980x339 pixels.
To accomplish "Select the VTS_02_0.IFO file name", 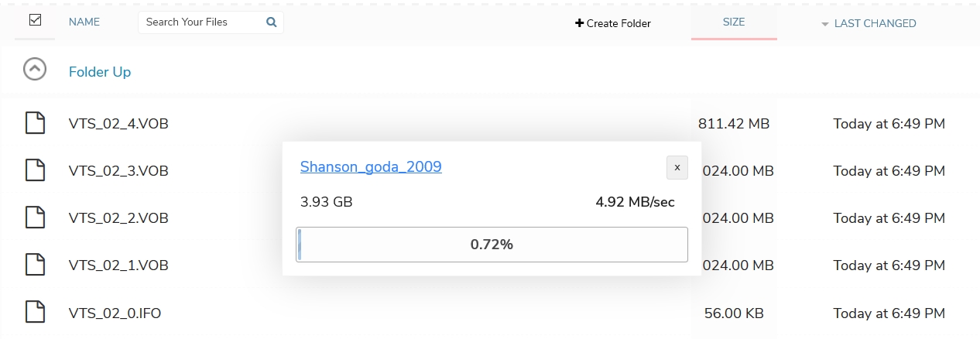I will tap(115, 313).
